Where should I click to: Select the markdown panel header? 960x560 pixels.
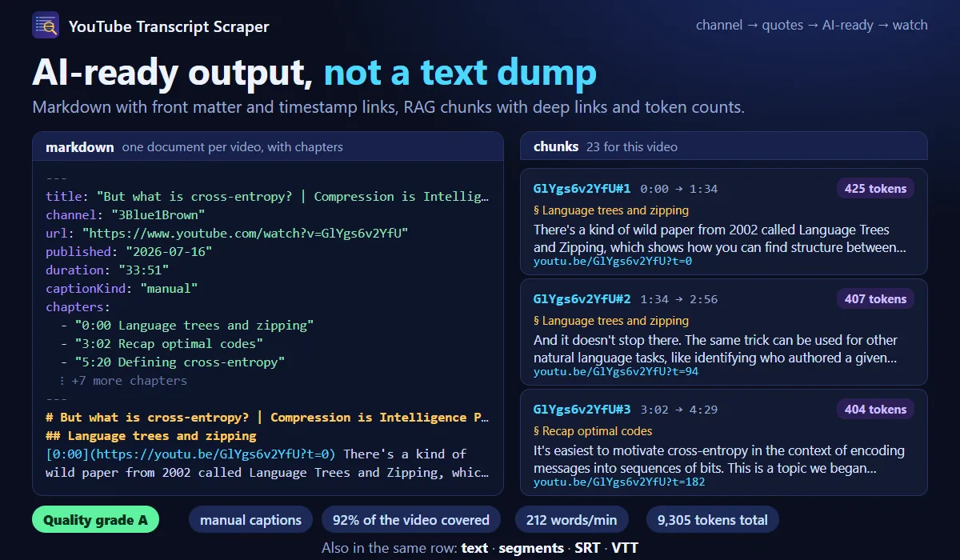[268, 146]
